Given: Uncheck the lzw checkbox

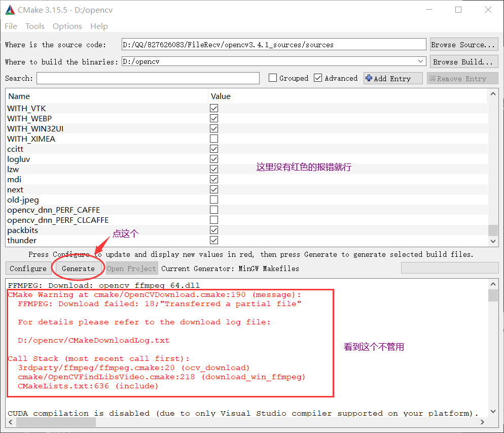Looking at the screenshot, I should pos(214,169).
